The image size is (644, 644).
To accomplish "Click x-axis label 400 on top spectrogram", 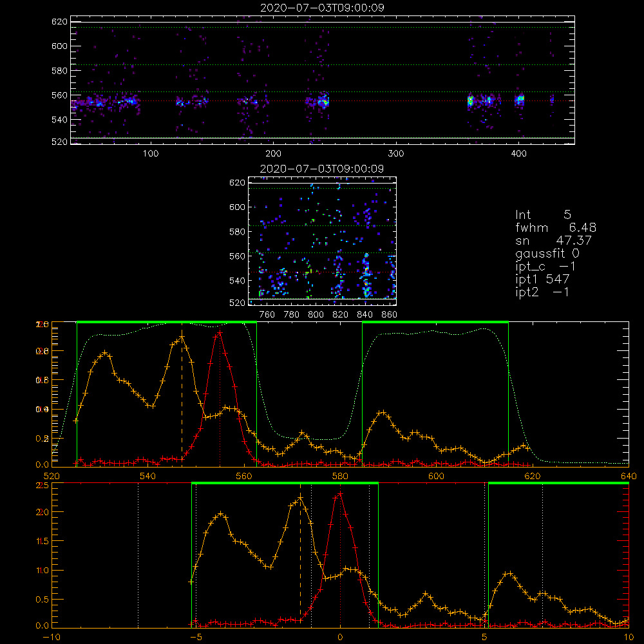I will [518, 154].
